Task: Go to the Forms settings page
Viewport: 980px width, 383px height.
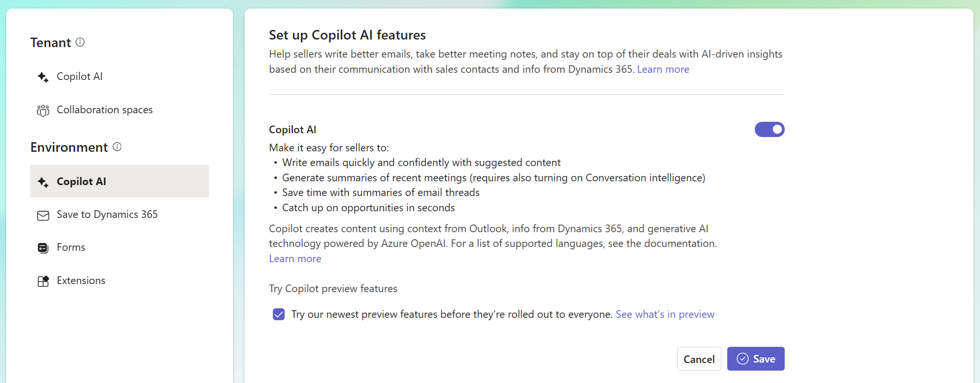Action: pyautogui.click(x=71, y=247)
